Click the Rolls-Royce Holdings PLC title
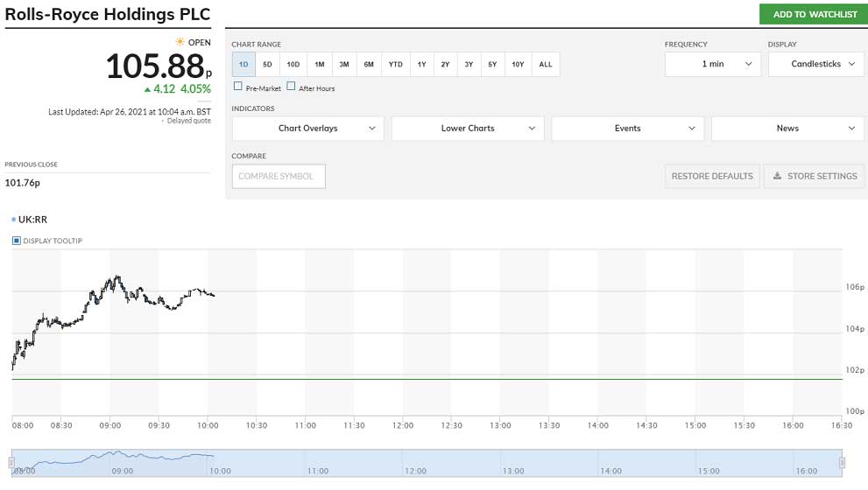The image size is (868, 490). point(108,14)
